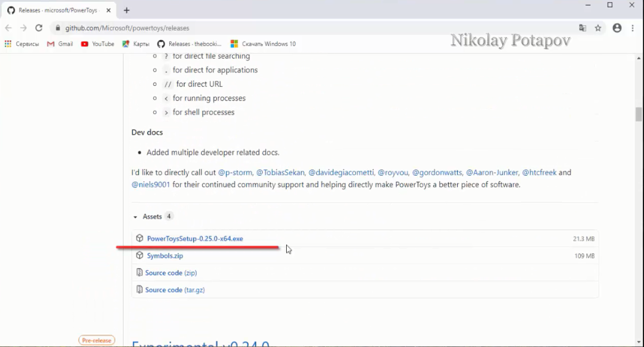
Task: Click the address bar URL
Action: [x=127, y=28]
